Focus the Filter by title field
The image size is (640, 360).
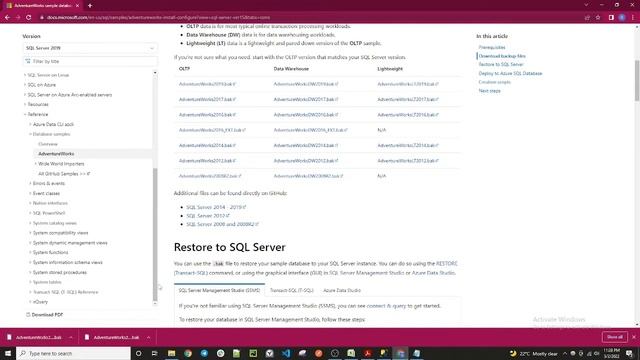90,61
